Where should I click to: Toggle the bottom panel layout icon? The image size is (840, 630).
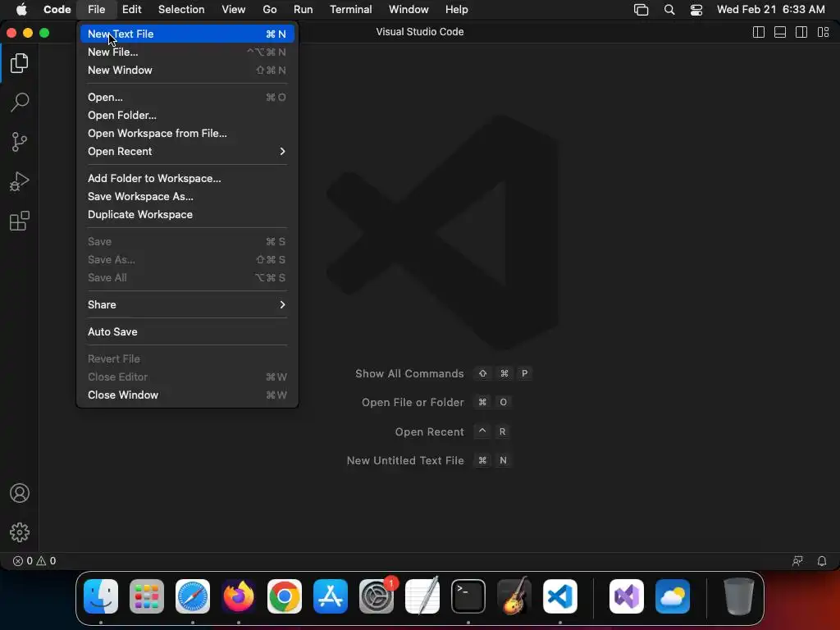[x=780, y=32]
